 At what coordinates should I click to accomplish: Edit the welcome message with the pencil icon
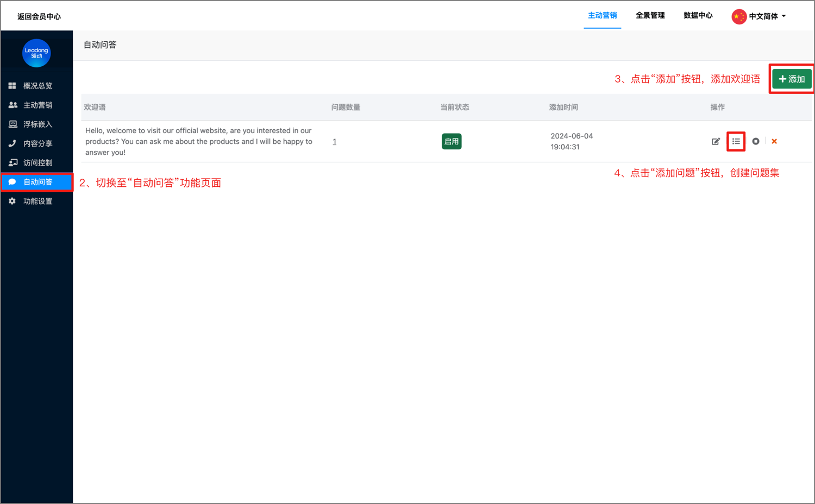tap(716, 141)
